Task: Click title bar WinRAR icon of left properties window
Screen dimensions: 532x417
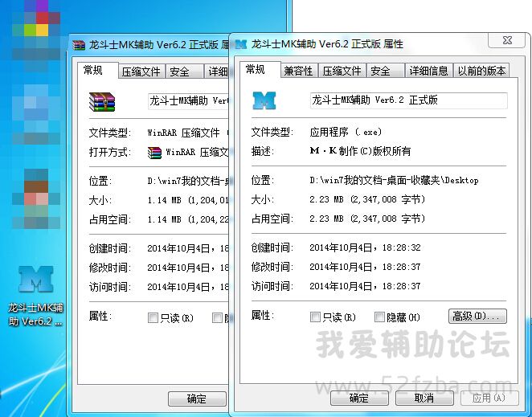Action: tap(79, 45)
